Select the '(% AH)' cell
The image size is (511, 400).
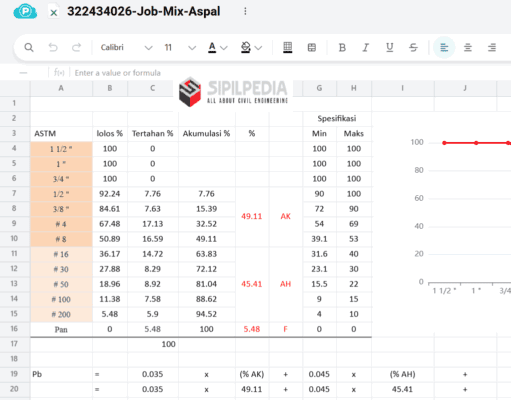402,374
